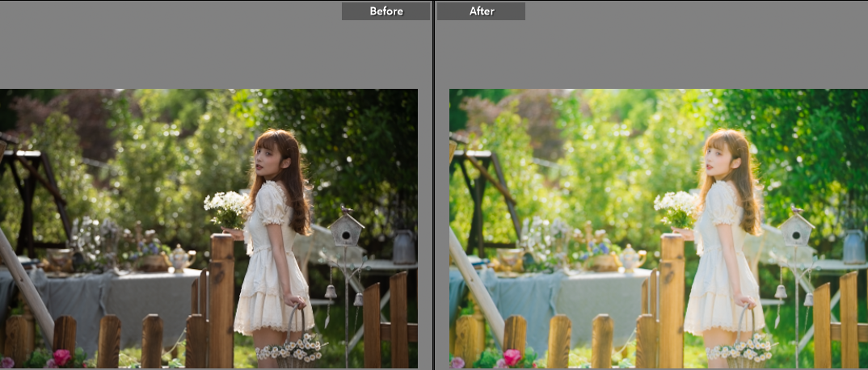
Task: Select the birdhouse in the After image
Action: (x=796, y=229)
